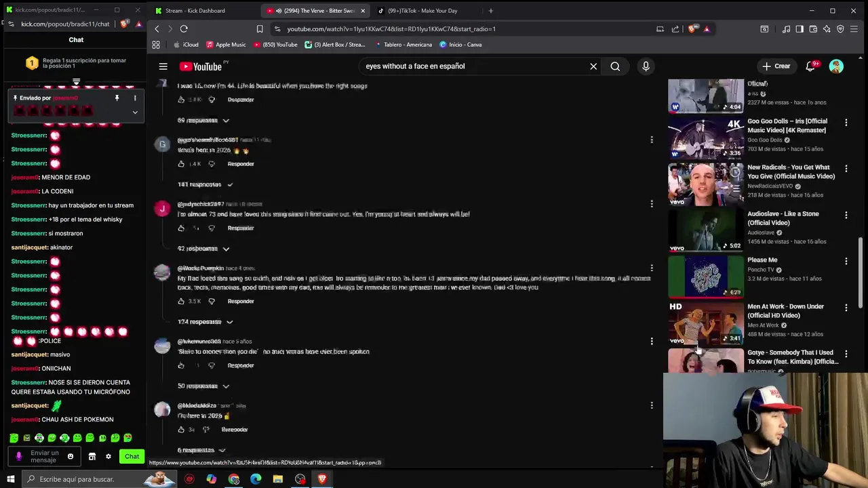Open File Explorer from the taskbar

click(x=278, y=479)
